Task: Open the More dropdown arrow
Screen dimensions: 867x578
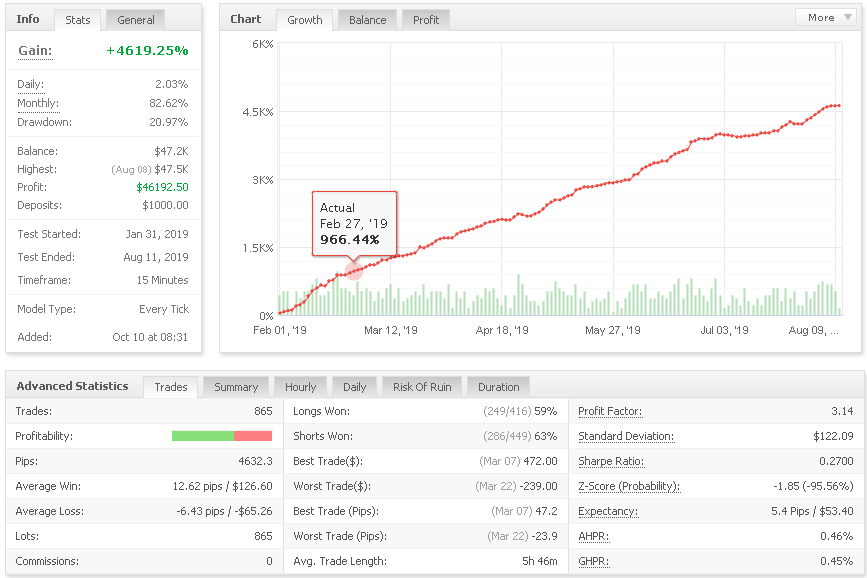Action: click(x=848, y=17)
